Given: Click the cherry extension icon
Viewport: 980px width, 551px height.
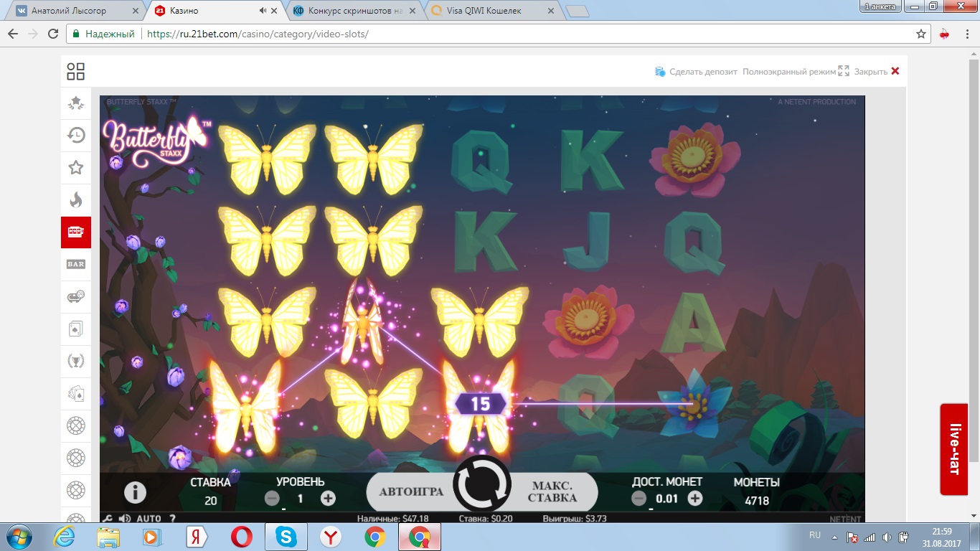Looking at the screenshot, I should pos(944,34).
